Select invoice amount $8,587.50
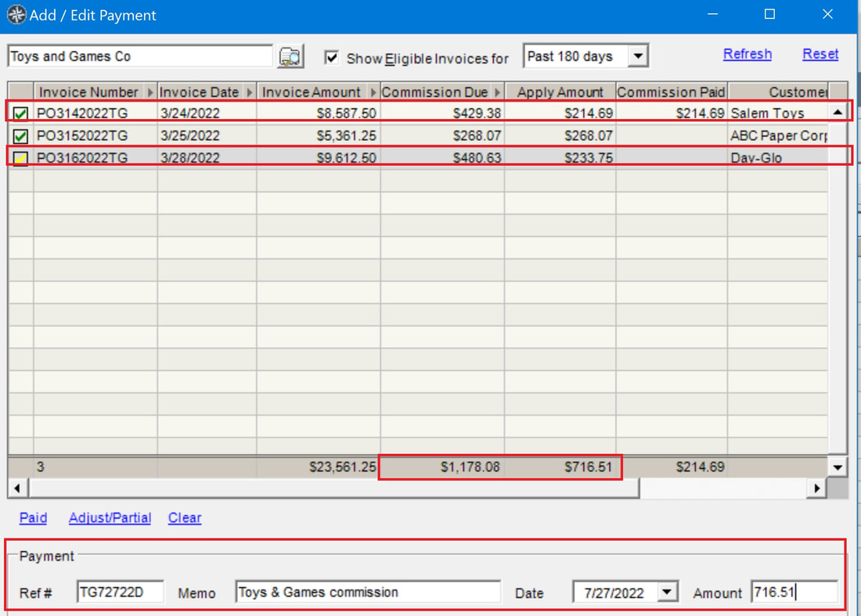This screenshot has height=616, width=861. point(319,113)
